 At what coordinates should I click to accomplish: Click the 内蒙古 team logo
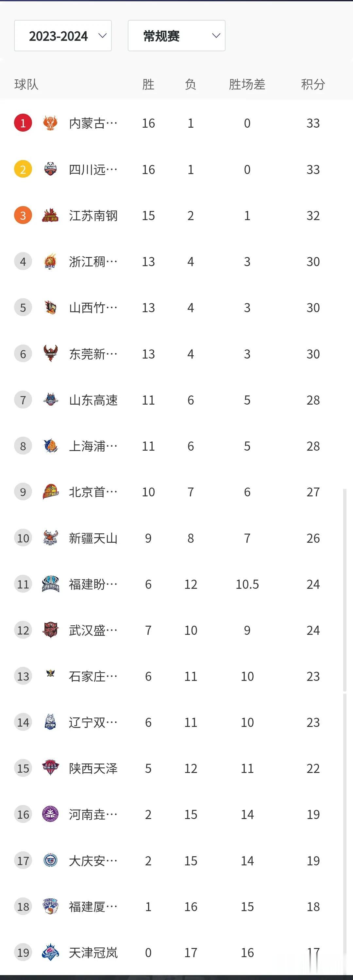tap(50, 123)
